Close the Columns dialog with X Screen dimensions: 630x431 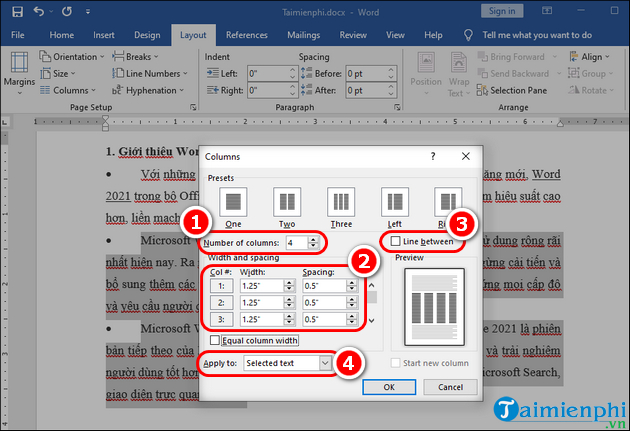point(465,157)
